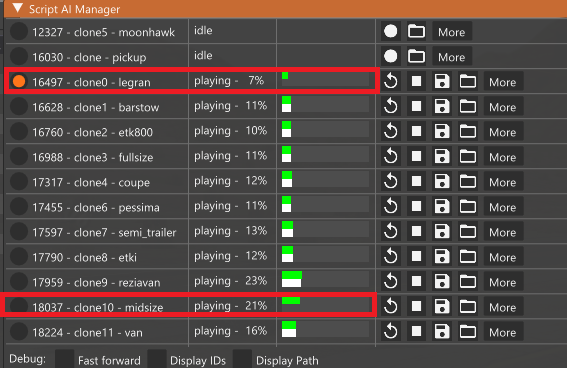Start recording for 12327 clone5 moonhawk
The image size is (567, 368).
point(391,31)
